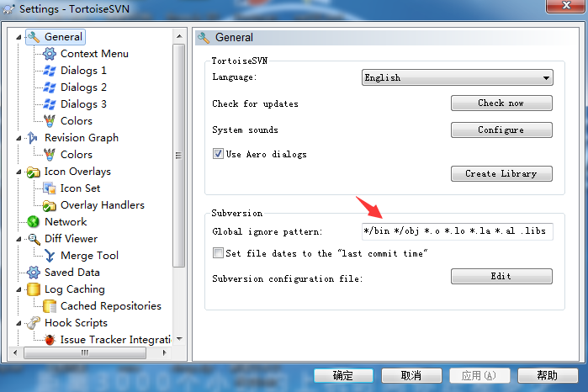Viewport: 588px width, 392px height.
Task: Open the Language dropdown
Action: tap(457, 77)
